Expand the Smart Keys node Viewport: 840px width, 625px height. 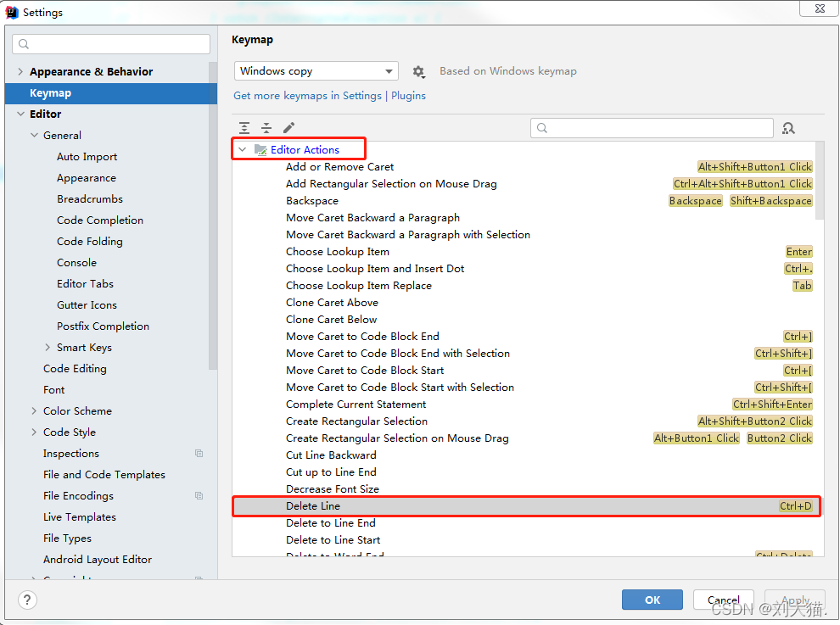(x=48, y=348)
